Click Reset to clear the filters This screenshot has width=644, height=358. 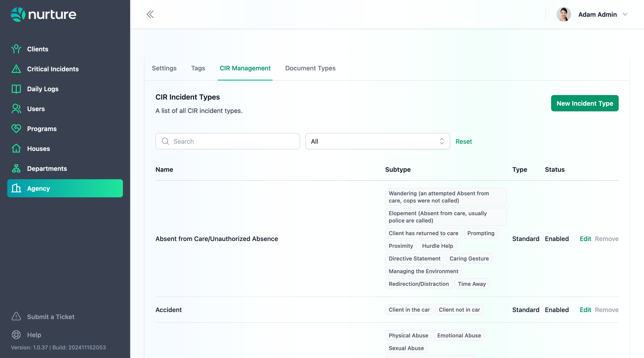[x=463, y=141]
